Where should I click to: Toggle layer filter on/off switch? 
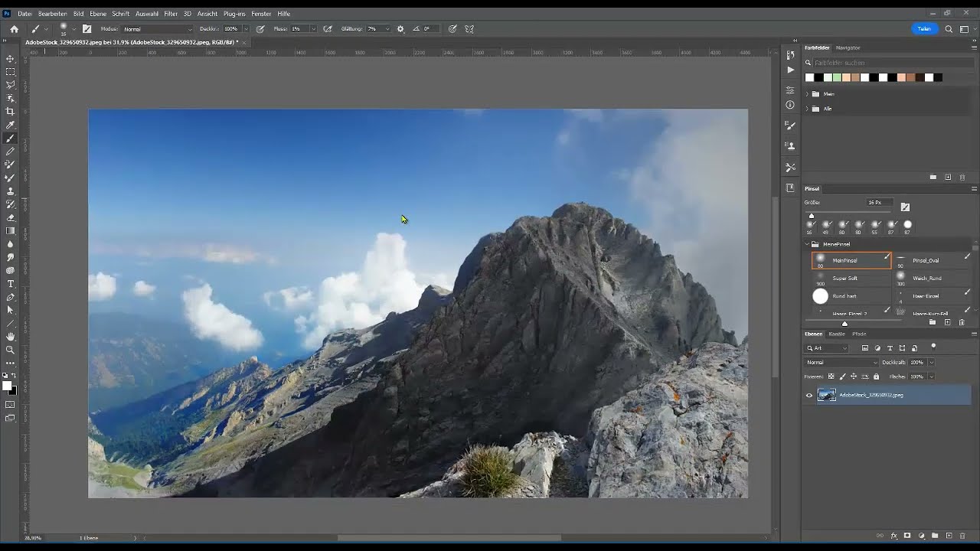tap(933, 347)
